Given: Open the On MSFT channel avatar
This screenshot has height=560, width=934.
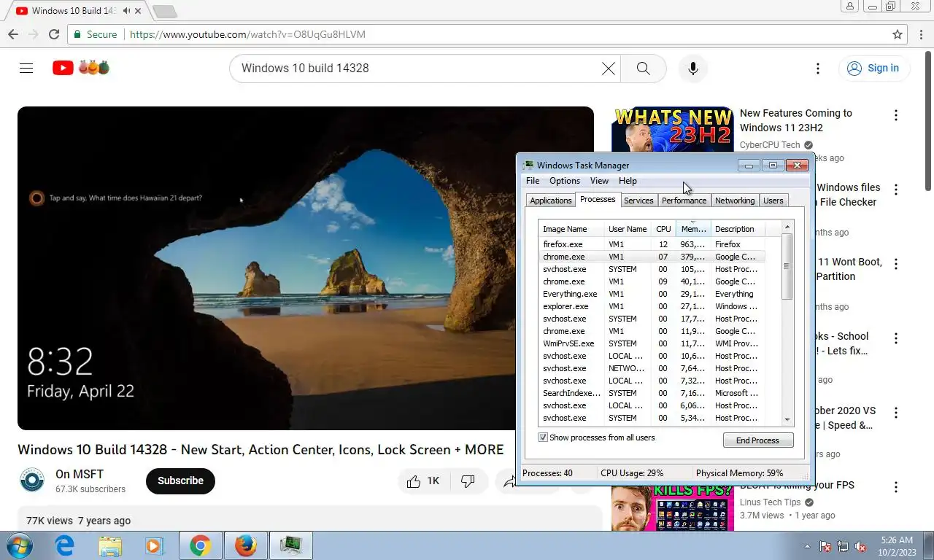Looking at the screenshot, I should (x=32, y=481).
